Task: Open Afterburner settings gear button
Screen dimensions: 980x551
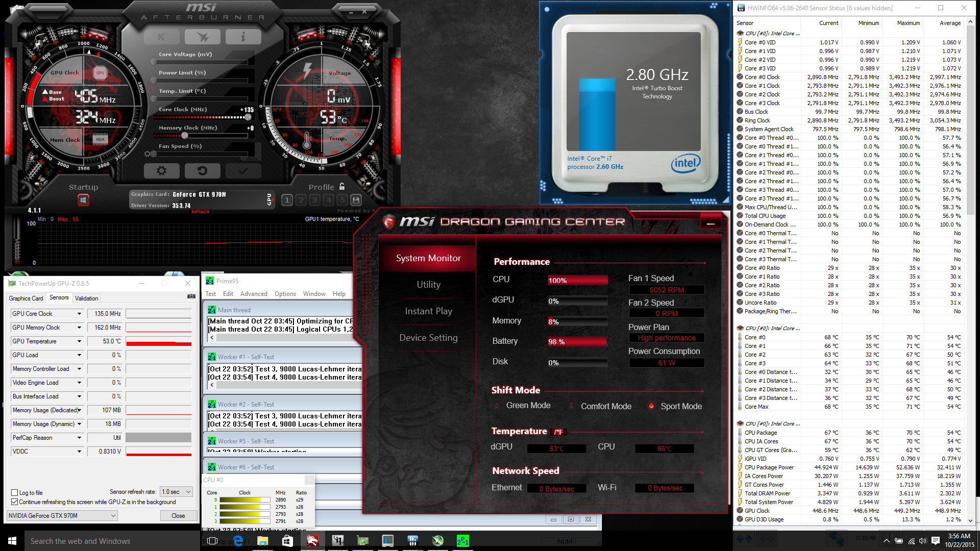Action: click(161, 171)
